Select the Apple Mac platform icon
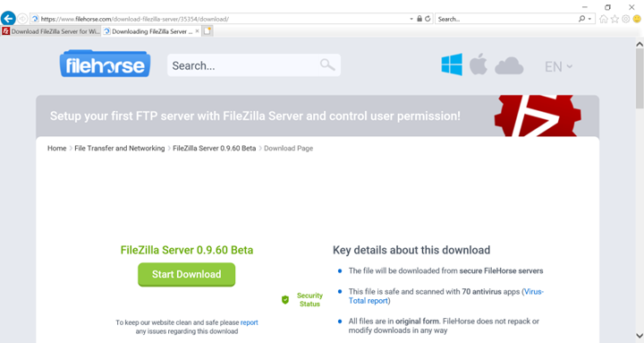 coord(478,64)
